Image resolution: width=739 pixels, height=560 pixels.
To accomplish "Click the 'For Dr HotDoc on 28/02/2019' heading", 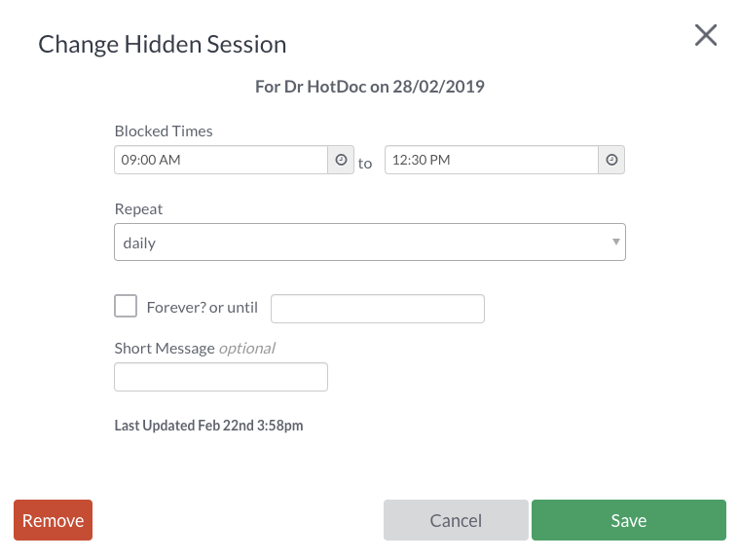I will click(370, 87).
